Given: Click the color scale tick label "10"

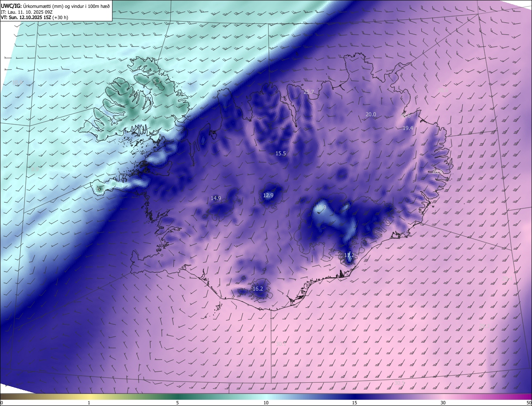Looking at the screenshot, I should (x=266, y=403).
